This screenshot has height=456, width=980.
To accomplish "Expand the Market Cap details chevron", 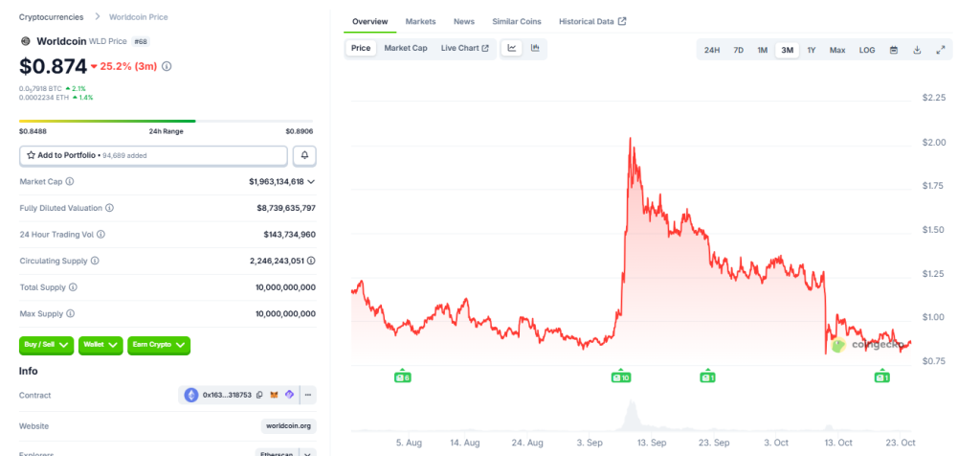I will [311, 181].
